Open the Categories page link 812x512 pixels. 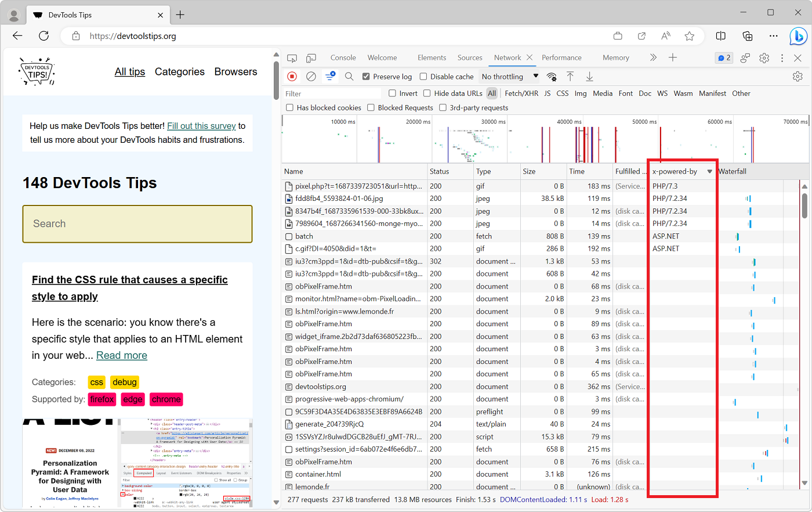pos(180,72)
